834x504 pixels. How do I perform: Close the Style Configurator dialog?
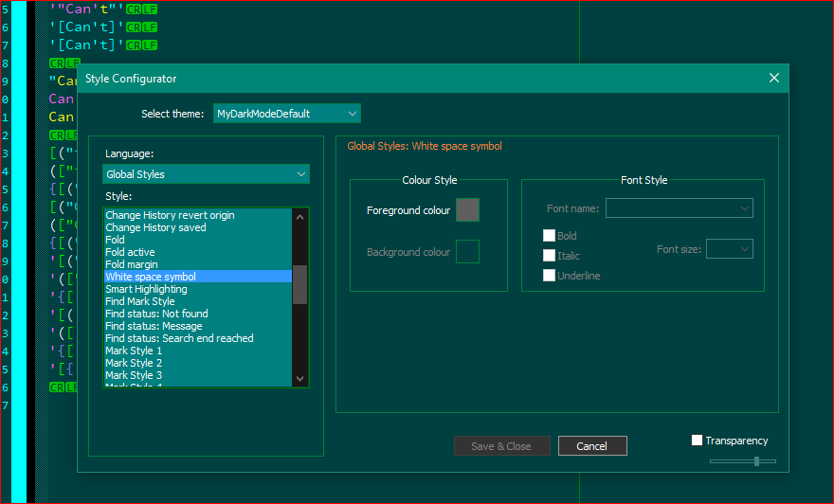coord(773,79)
